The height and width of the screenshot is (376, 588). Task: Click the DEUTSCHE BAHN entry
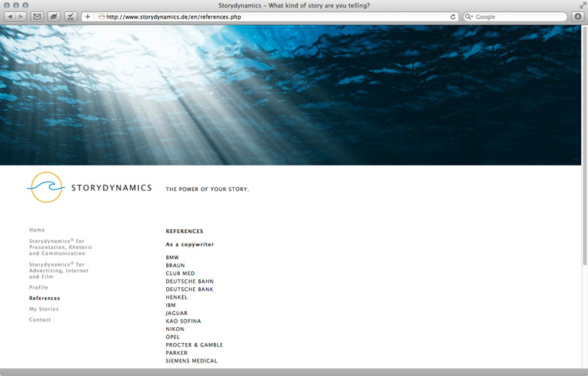[x=189, y=281]
